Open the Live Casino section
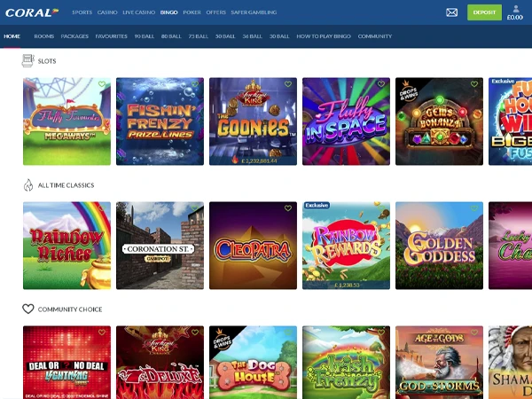The image size is (532, 399). pyautogui.click(x=139, y=12)
